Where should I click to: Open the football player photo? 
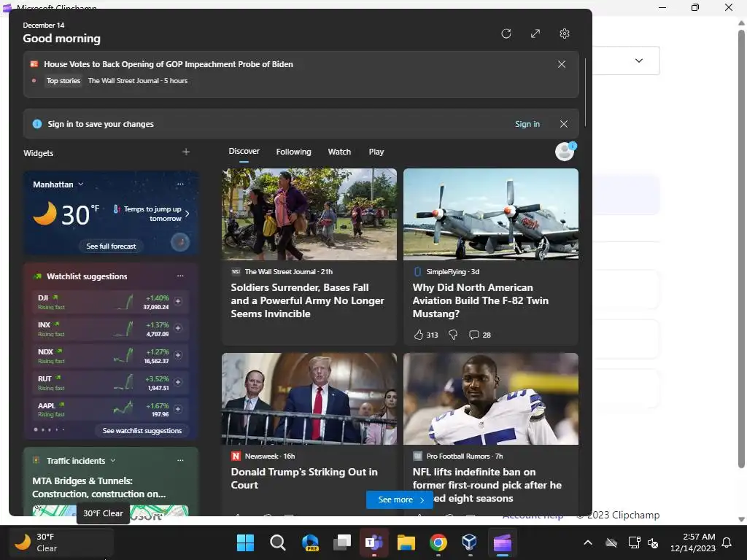[x=491, y=399]
